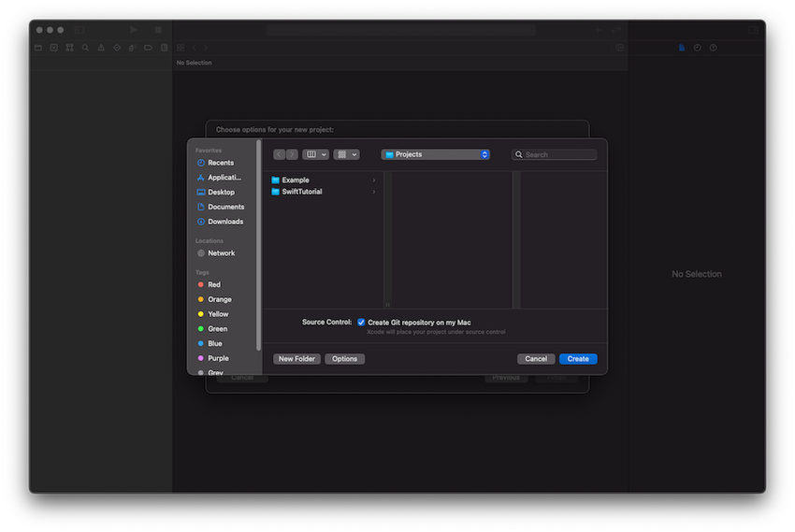Screen dimensions: 795x532
Task: Expand the SwiftTutorial folder chevron
Action: tap(374, 192)
